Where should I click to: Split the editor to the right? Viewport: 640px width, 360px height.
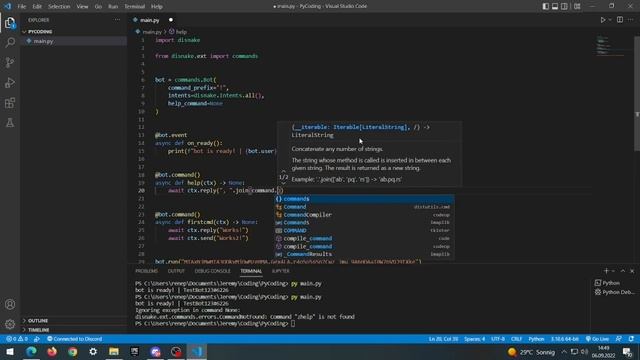pyautogui.click(x=620, y=20)
